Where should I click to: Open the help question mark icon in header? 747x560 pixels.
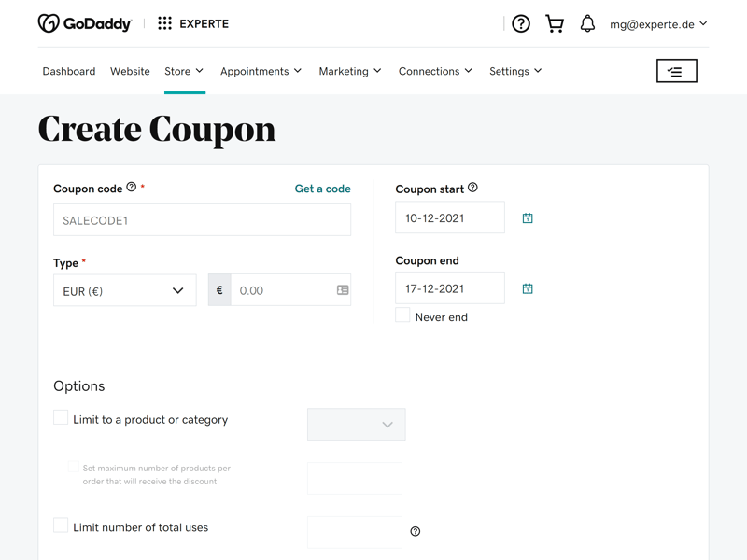(x=521, y=24)
